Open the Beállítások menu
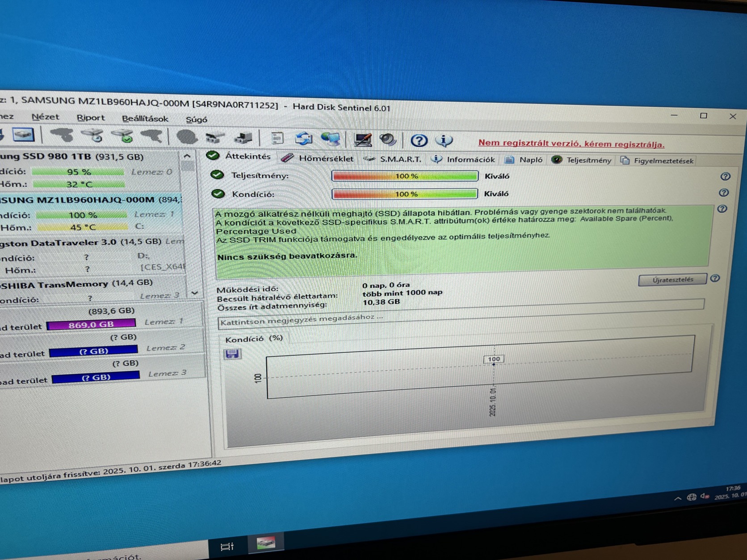 click(145, 118)
